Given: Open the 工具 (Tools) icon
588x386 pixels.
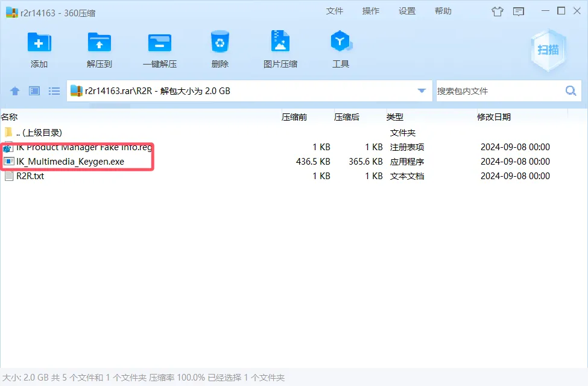Looking at the screenshot, I should (340, 43).
